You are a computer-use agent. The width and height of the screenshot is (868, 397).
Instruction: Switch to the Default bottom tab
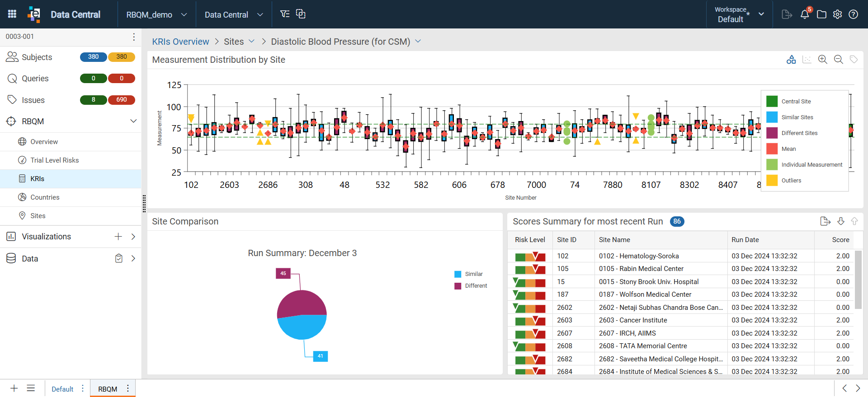(62, 389)
